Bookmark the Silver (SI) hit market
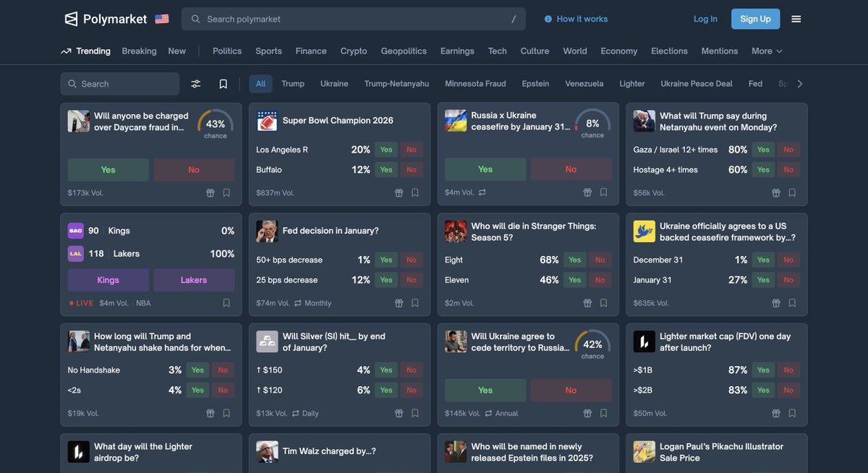This screenshot has width=868, height=473. (415, 414)
